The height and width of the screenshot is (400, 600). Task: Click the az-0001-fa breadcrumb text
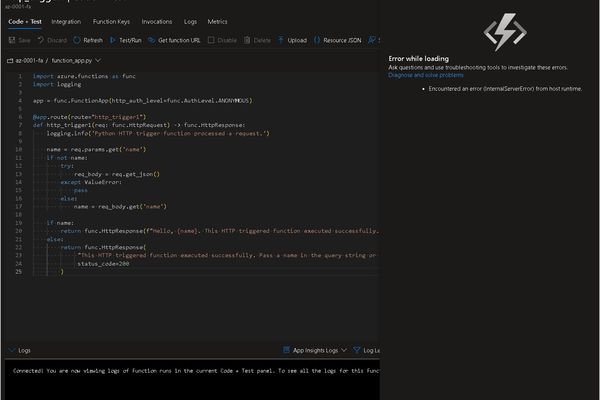[x=29, y=60]
